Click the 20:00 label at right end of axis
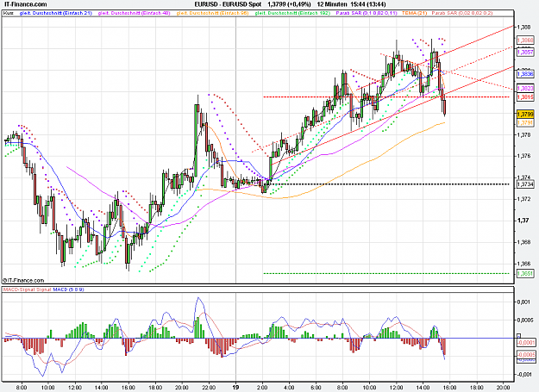539x392 pixels. click(x=504, y=387)
